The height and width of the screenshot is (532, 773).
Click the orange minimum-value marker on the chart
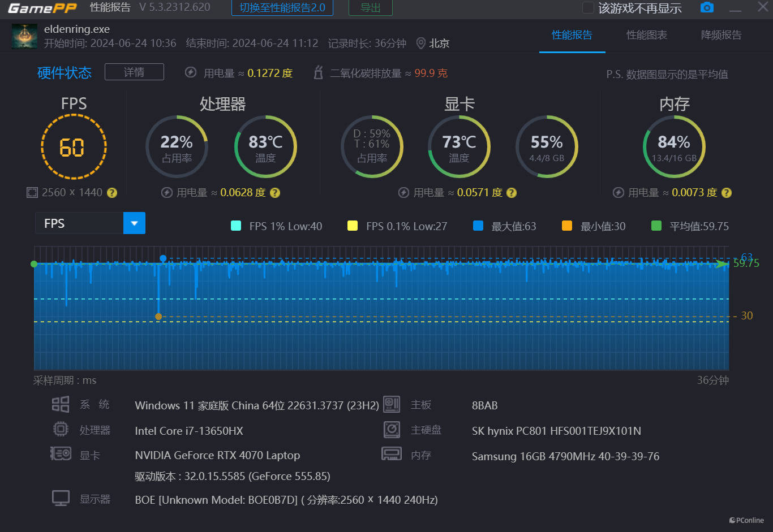tap(158, 317)
